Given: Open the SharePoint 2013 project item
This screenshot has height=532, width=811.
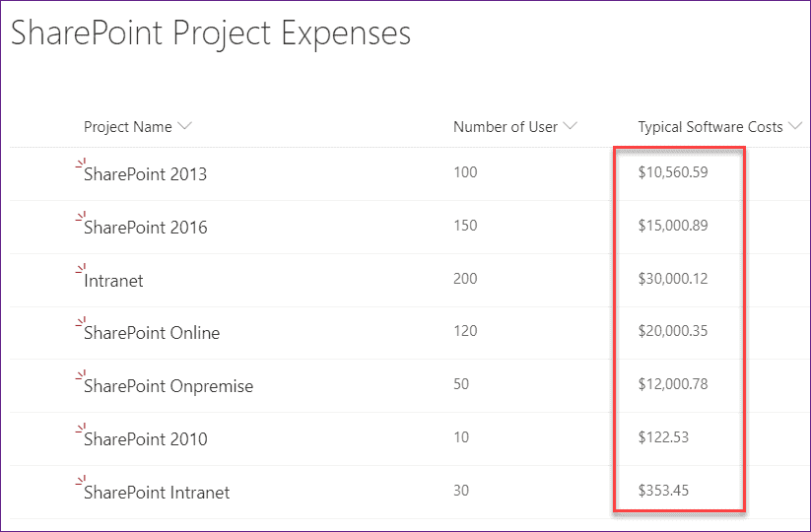Looking at the screenshot, I should click(145, 174).
